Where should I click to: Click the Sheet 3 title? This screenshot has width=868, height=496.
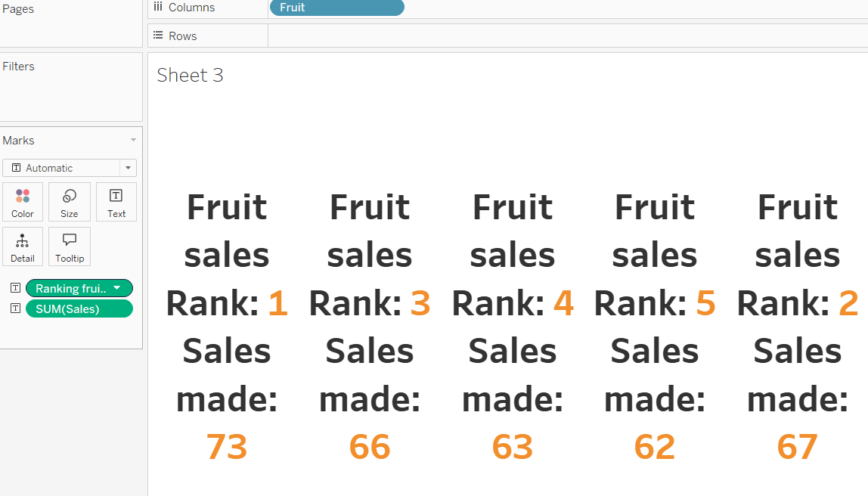190,76
